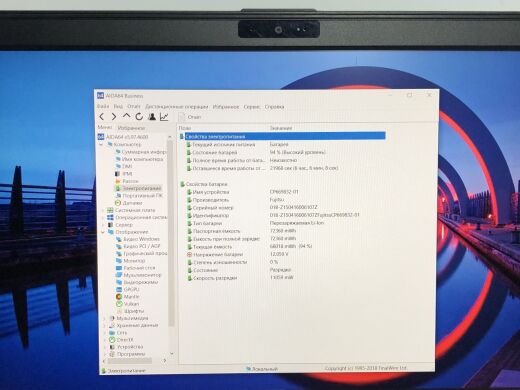Viewport: 520px width, 390px height.
Task: Open the Сервис menu
Action: 252,107
